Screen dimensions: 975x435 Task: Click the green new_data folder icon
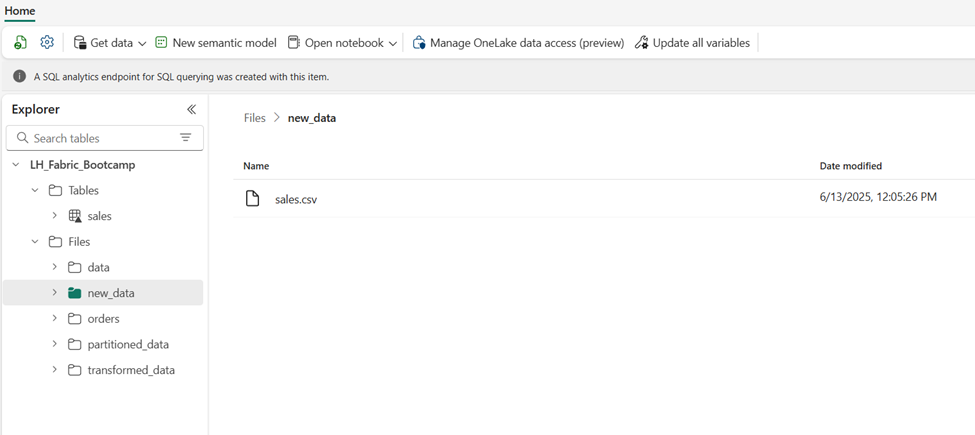75,293
